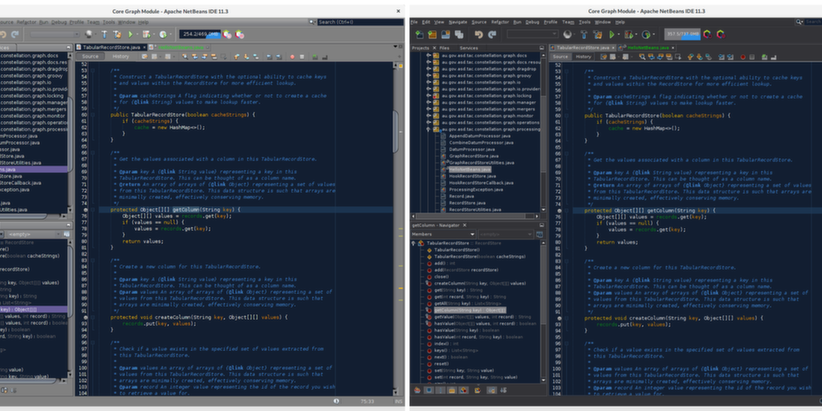Viewport: 822px width, 411px height.
Task: Click History button in right editor
Action: point(583,56)
